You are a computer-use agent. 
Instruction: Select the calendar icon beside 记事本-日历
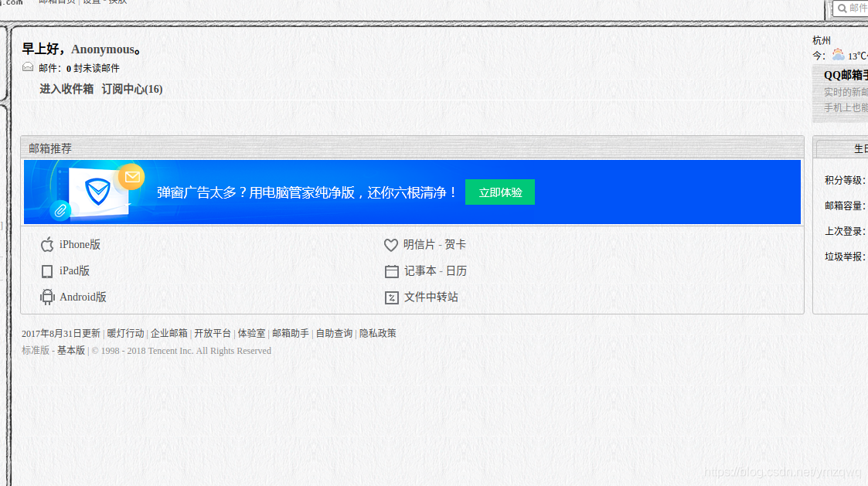tap(391, 270)
